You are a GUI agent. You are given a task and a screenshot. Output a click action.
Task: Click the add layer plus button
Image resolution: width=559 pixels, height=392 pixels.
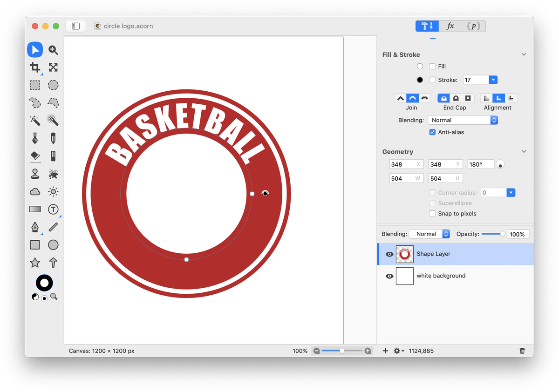pyautogui.click(x=385, y=351)
